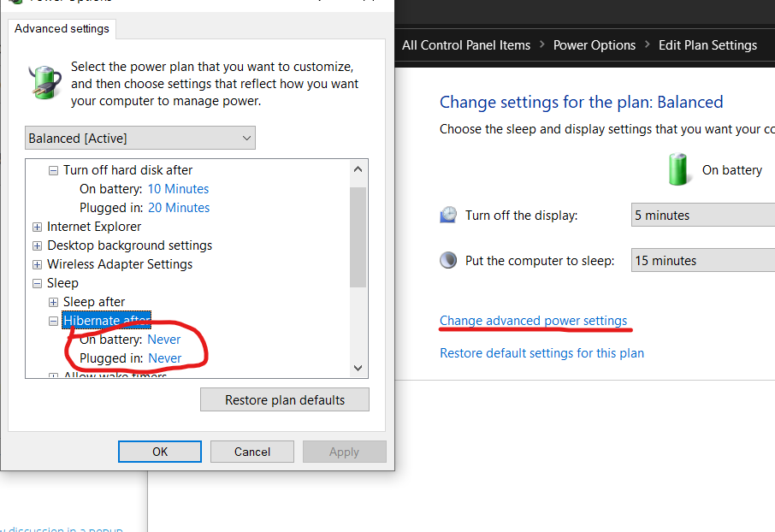Viewport: 775px width, 532px height.
Task: Expand Wireless Adapter Settings node
Action: 37,264
